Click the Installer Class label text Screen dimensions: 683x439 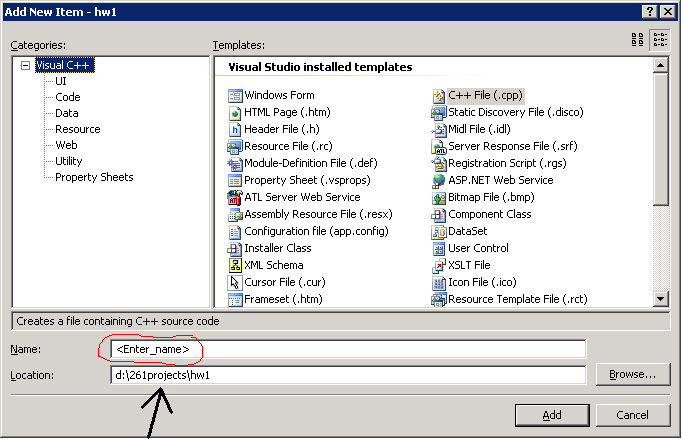[x=278, y=248]
